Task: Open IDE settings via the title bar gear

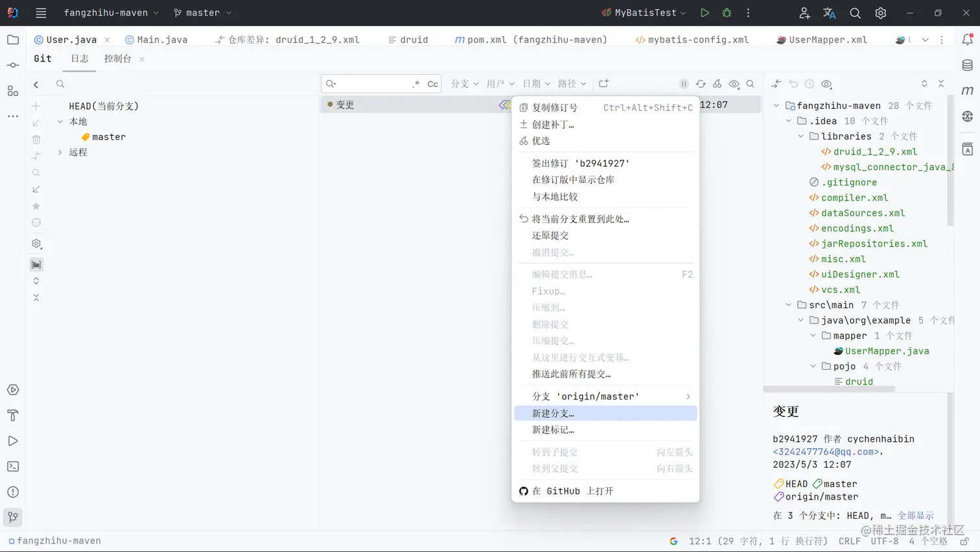Action: coord(880,13)
